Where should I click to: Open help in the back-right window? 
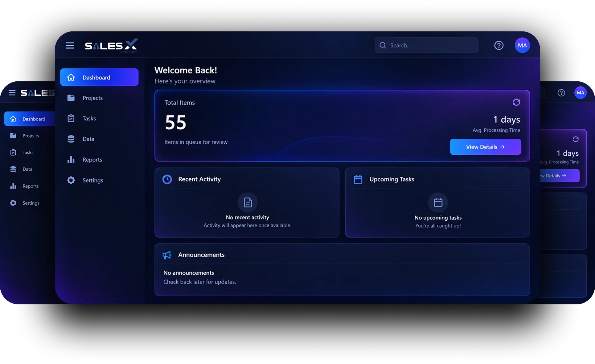pos(561,93)
